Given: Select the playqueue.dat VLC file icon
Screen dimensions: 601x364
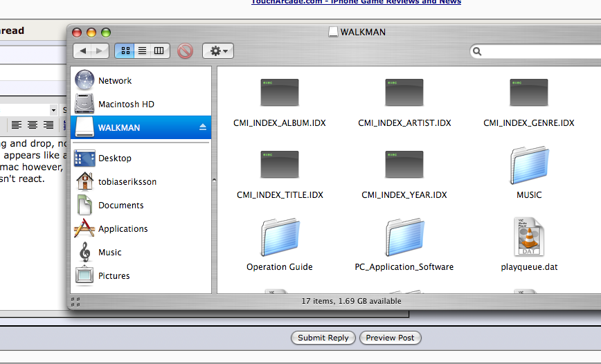Looking at the screenshot, I should pyautogui.click(x=529, y=237).
